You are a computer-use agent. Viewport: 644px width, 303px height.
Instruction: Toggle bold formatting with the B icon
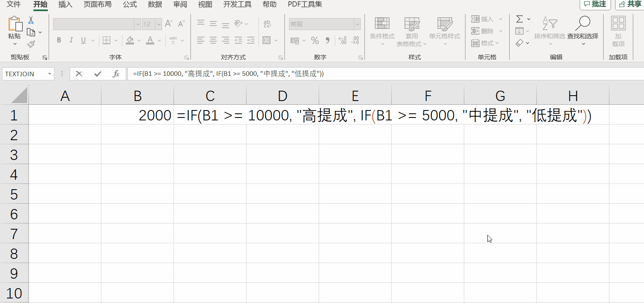pyautogui.click(x=59, y=40)
